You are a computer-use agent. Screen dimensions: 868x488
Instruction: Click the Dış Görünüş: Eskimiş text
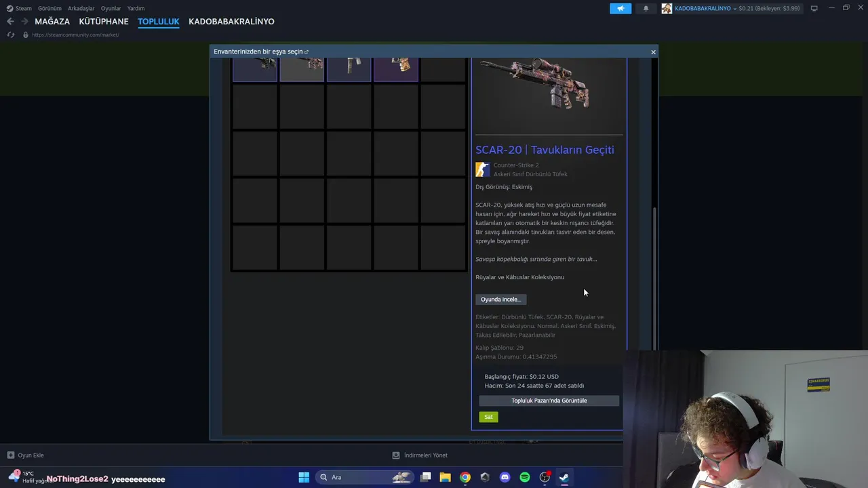(x=504, y=187)
